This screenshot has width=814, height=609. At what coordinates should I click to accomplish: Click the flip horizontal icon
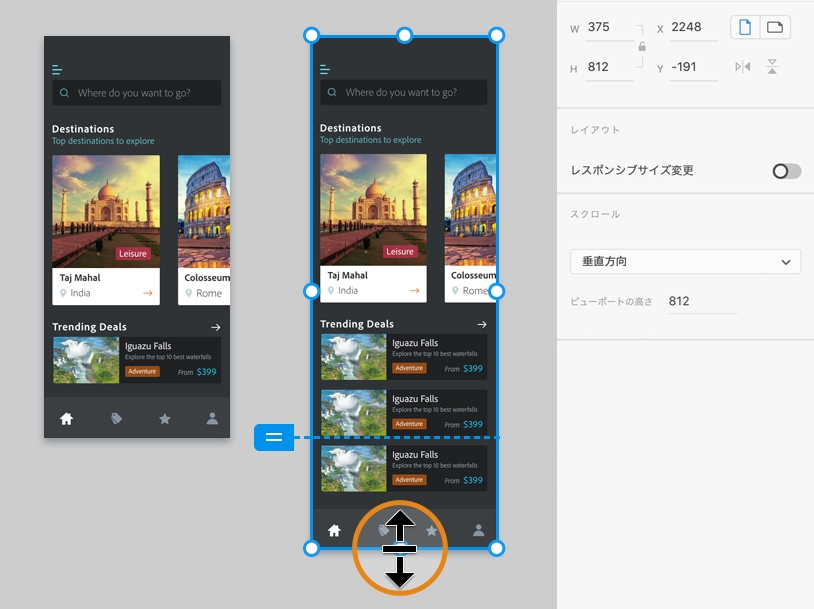point(742,66)
